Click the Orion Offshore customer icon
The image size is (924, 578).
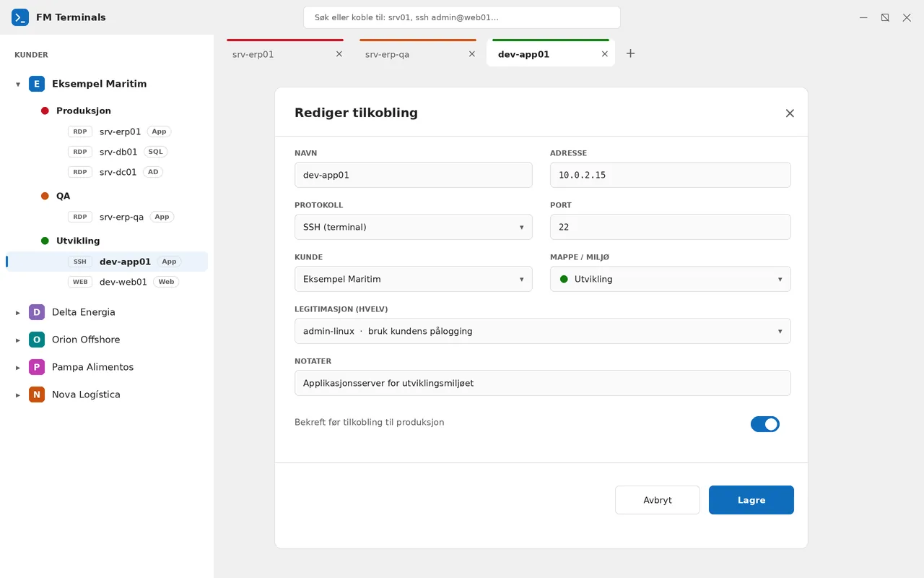pyautogui.click(x=37, y=340)
